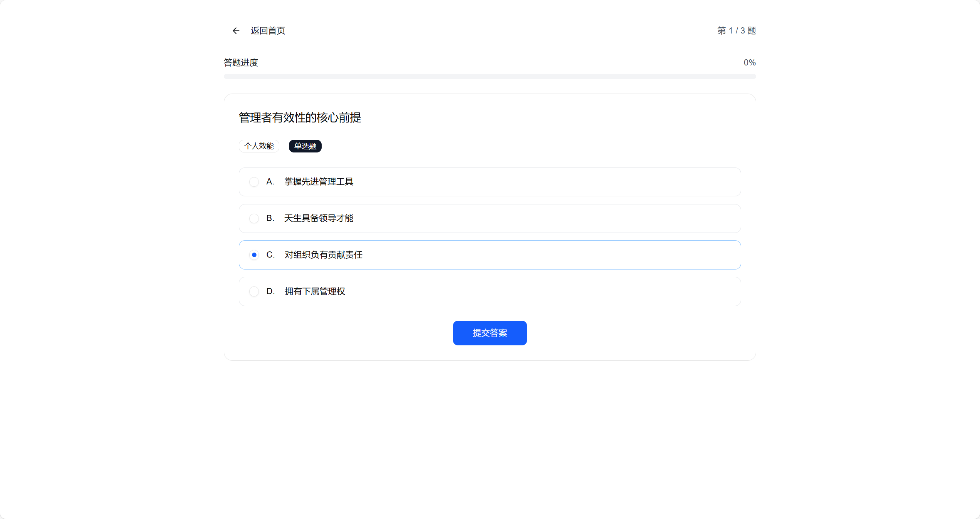Choose answer 天生具备领导才能

point(319,218)
